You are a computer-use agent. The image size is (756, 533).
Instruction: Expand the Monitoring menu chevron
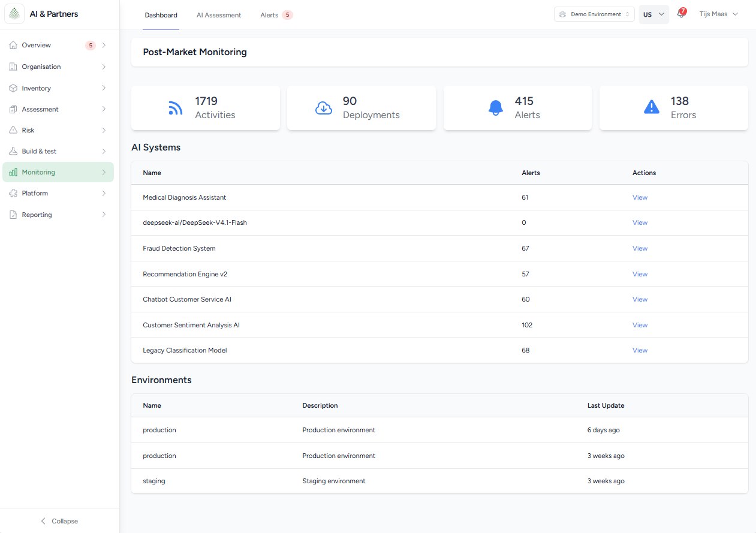coord(104,172)
